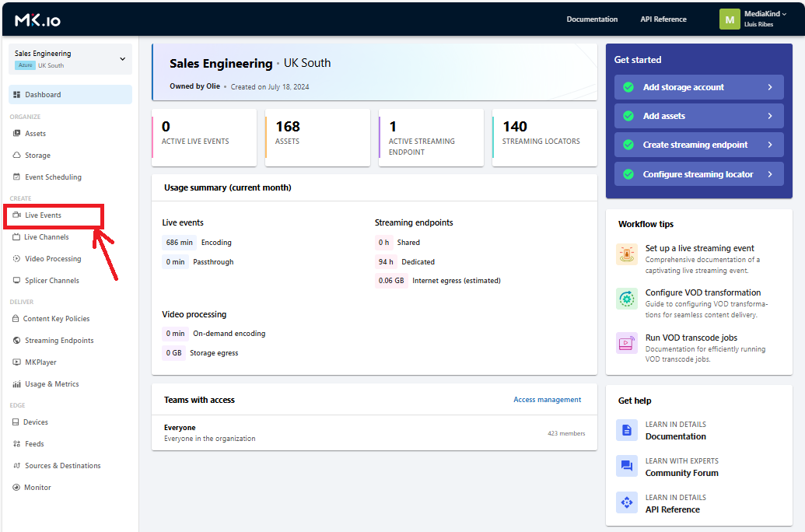Click the Live Events camera icon

(x=16, y=215)
